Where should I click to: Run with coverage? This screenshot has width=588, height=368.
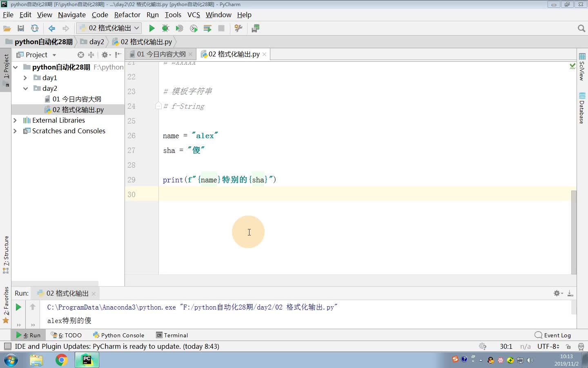tap(179, 28)
